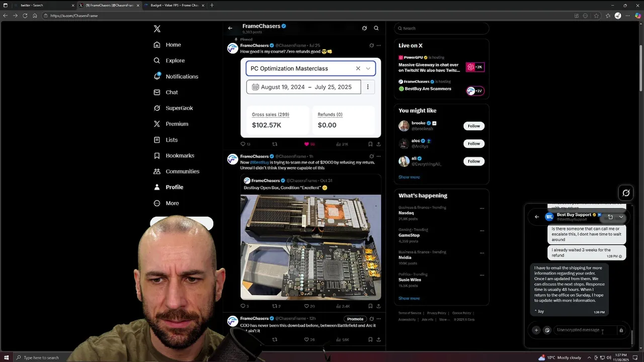Click the @BestBuy mention link
The height and width of the screenshot is (362, 644).
[259, 162]
